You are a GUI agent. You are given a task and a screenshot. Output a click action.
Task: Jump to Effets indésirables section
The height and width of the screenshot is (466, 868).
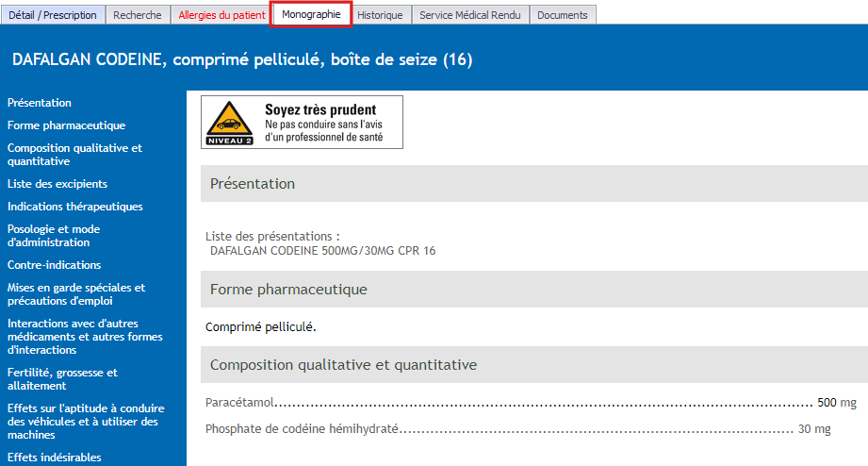pyautogui.click(x=55, y=458)
